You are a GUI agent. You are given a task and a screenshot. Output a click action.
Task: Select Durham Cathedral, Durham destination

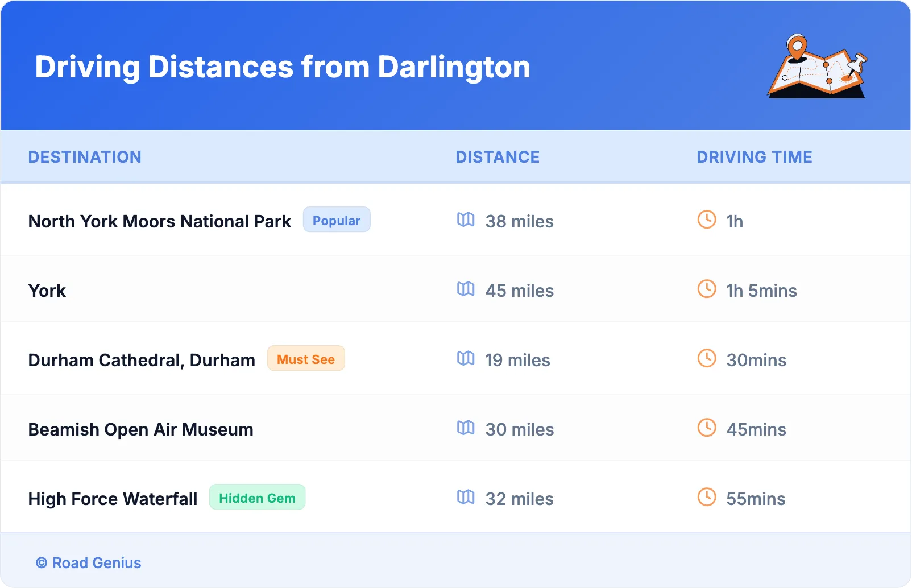tap(142, 360)
